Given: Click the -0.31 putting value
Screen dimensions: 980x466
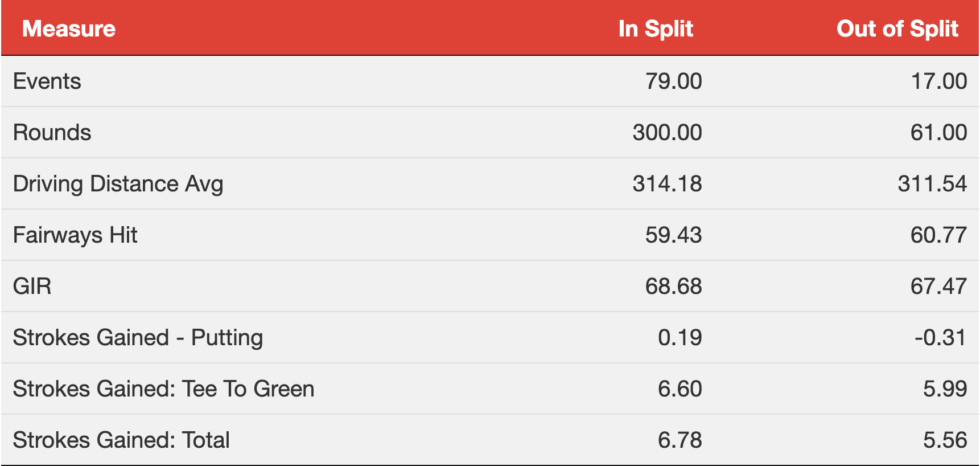Looking at the screenshot, I should [x=941, y=338].
